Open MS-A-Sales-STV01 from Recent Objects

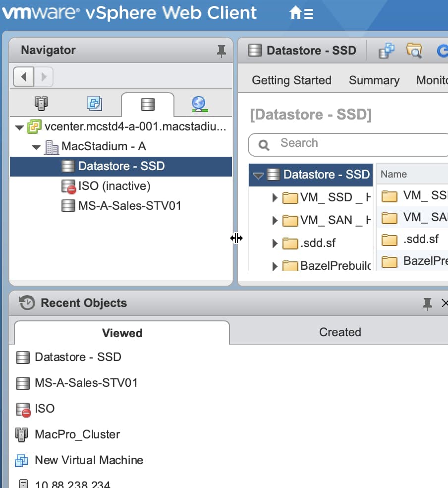pyautogui.click(x=85, y=383)
